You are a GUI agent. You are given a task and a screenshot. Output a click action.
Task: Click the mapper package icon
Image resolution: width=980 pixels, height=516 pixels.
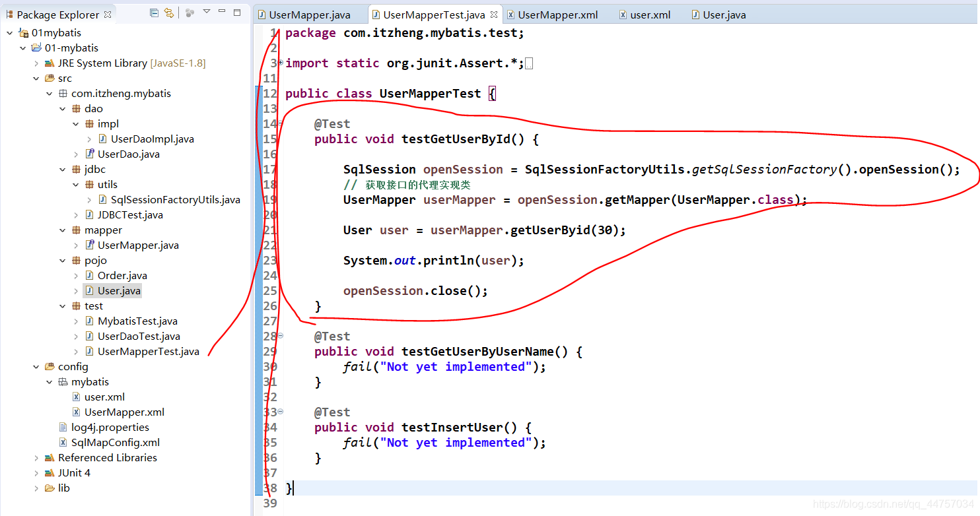76,230
